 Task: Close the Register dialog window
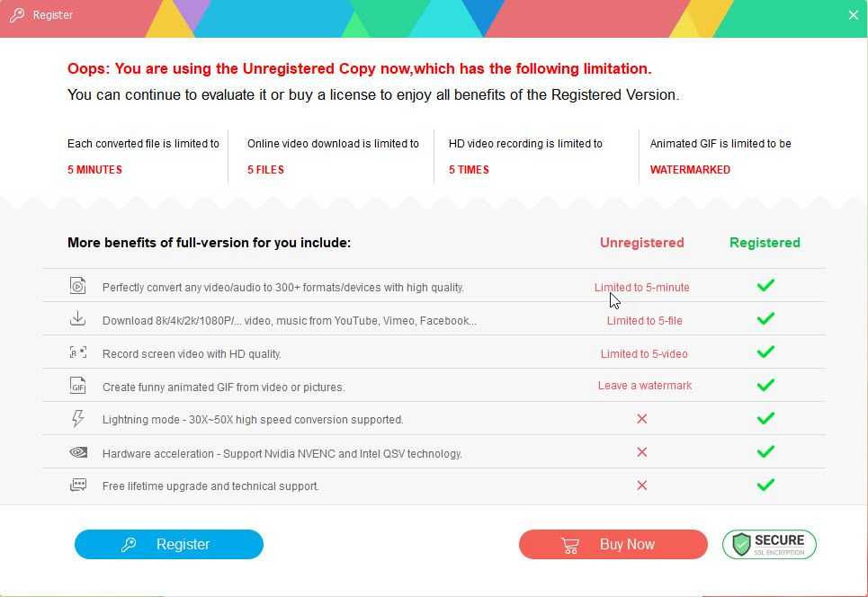[x=853, y=15]
